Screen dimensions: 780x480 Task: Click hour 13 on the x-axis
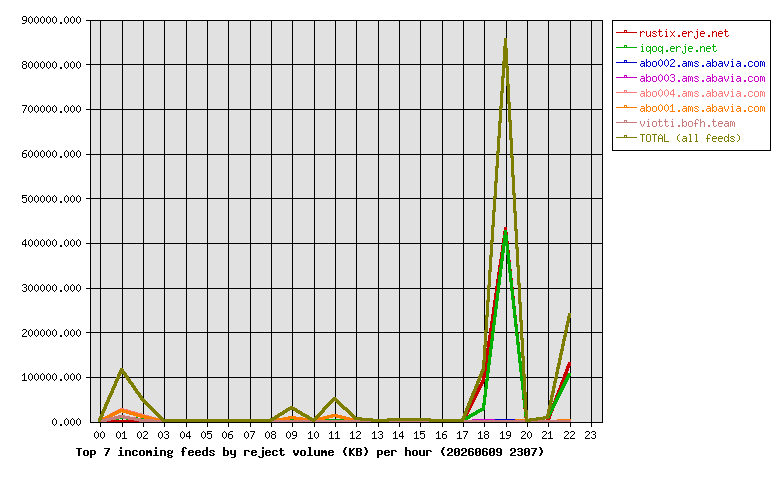[377, 435]
